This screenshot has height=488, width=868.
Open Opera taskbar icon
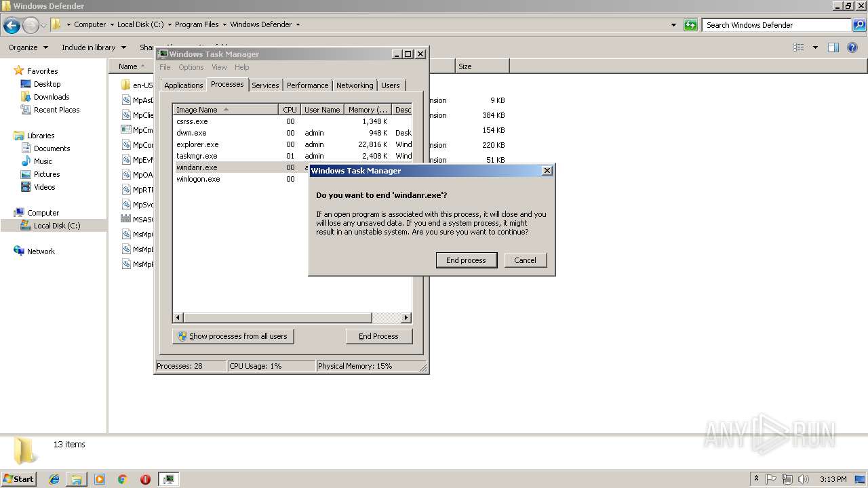pyautogui.click(x=145, y=479)
